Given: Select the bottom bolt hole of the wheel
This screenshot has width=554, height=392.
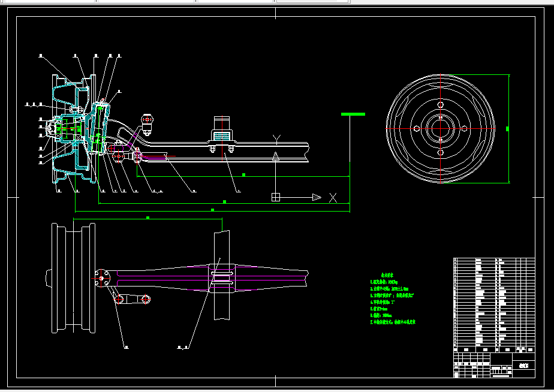Looking at the screenshot, I should pyautogui.click(x=440, y=153).
